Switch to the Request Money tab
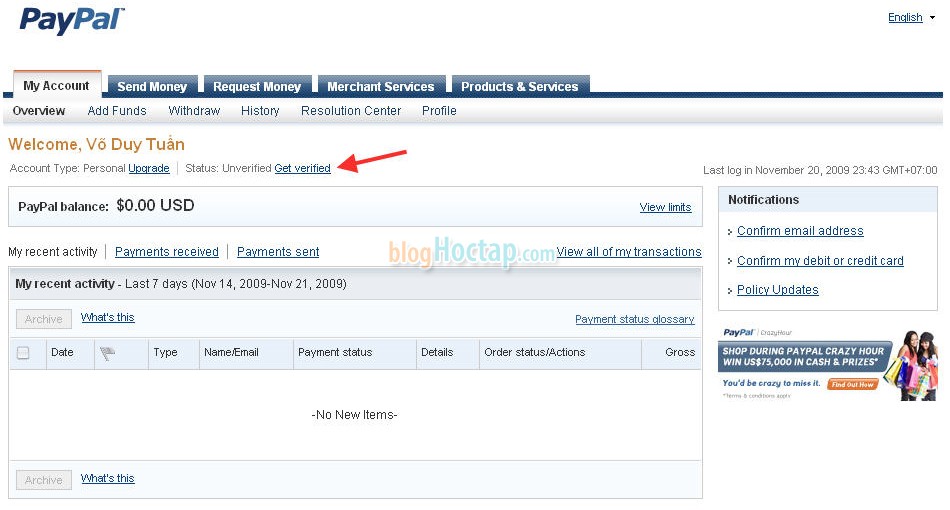Viewport: 950px width, 510px height. (257, 87)
